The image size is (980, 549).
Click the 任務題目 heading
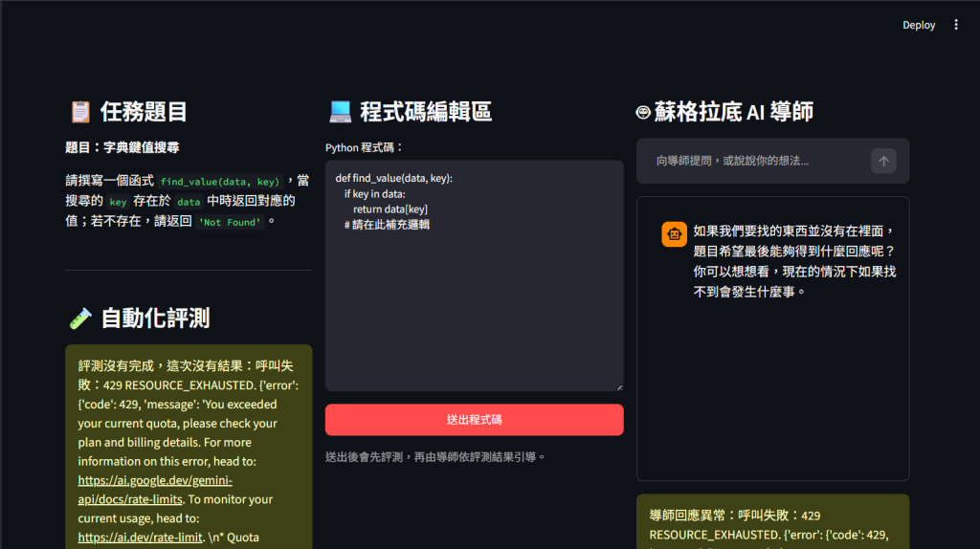144,112
